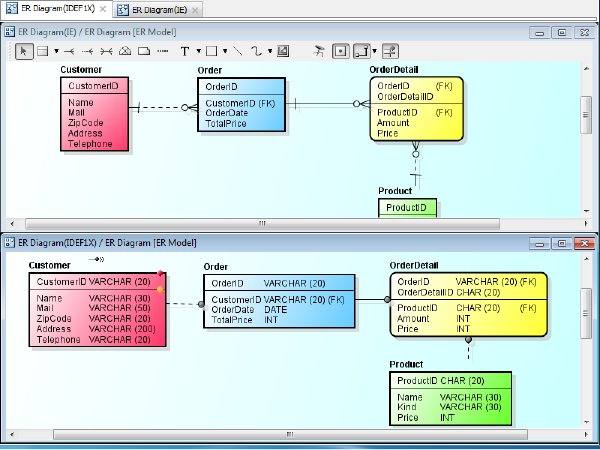Expand the Text tool dropdown arrow

click(198, 50)
